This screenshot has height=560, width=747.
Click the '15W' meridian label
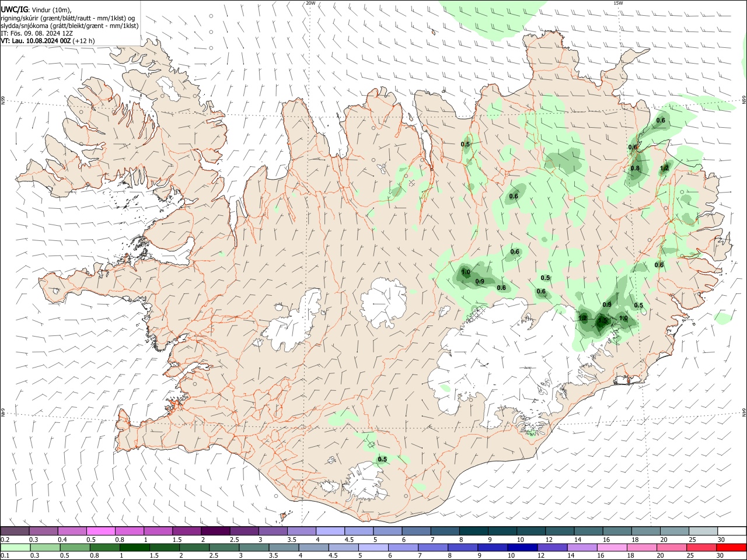tap(618, 3)
